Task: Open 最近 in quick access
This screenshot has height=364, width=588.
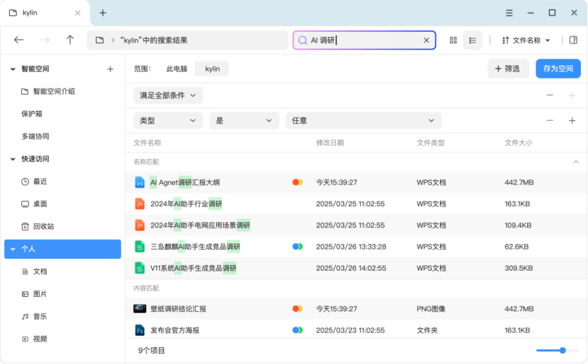Action: click(x=34, y=182)
